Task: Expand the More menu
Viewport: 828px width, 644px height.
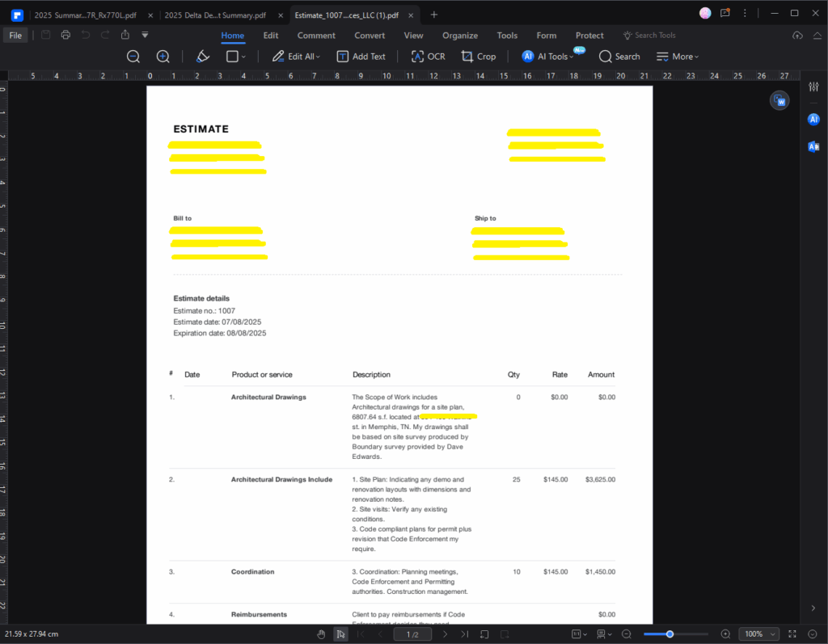Action: click(x=678, y=57)
